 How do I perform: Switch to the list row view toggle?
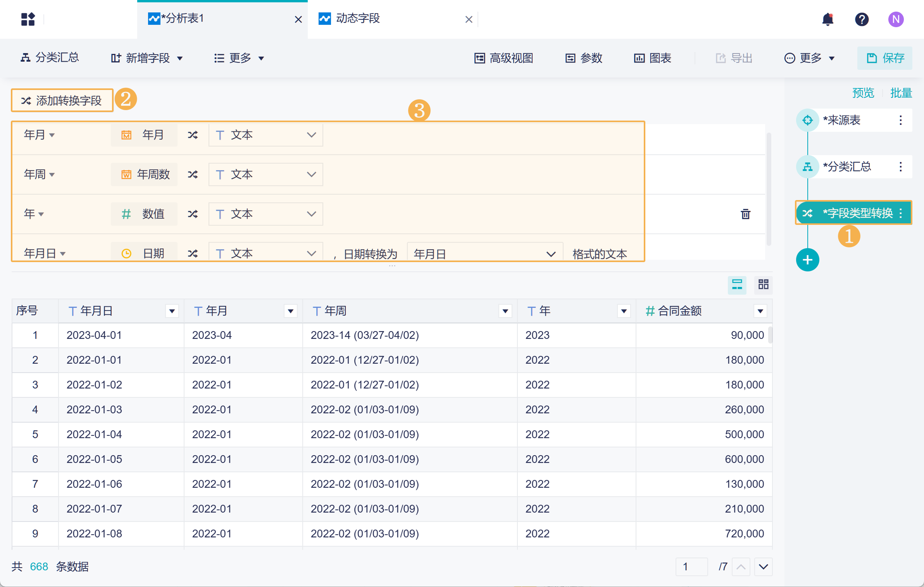point(737,285)
